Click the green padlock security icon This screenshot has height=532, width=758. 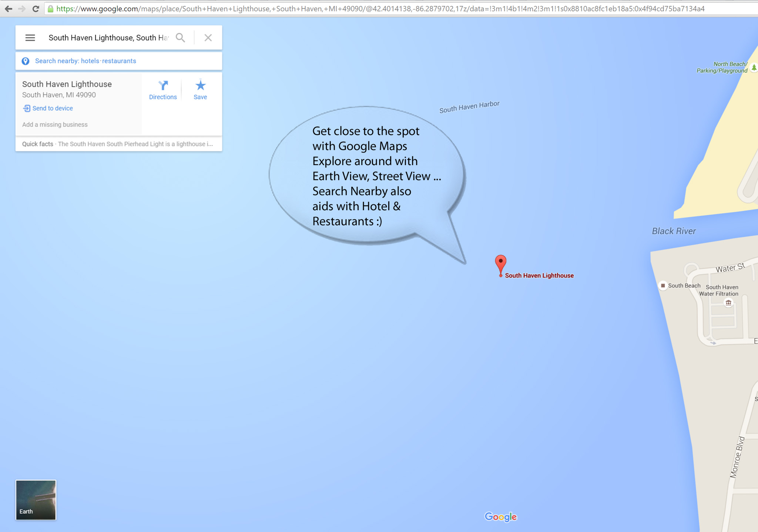[51, 9]
